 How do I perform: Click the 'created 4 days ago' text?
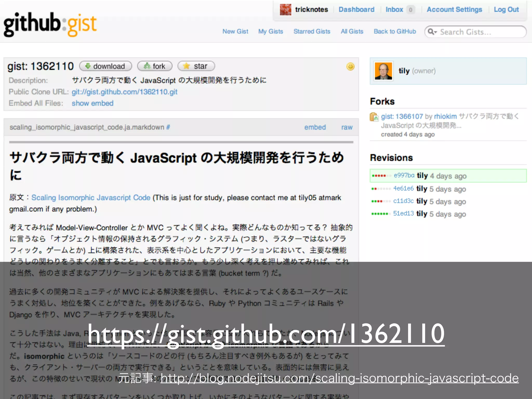(408, 135)
